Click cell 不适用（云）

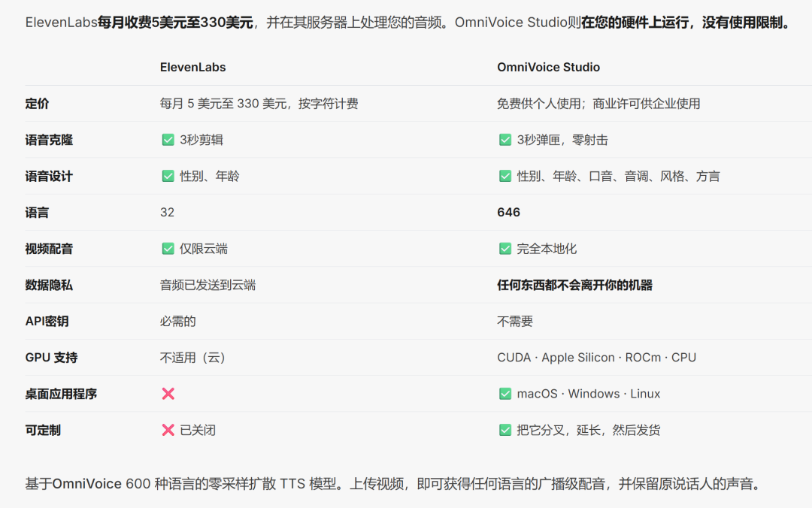click(192, 357)
